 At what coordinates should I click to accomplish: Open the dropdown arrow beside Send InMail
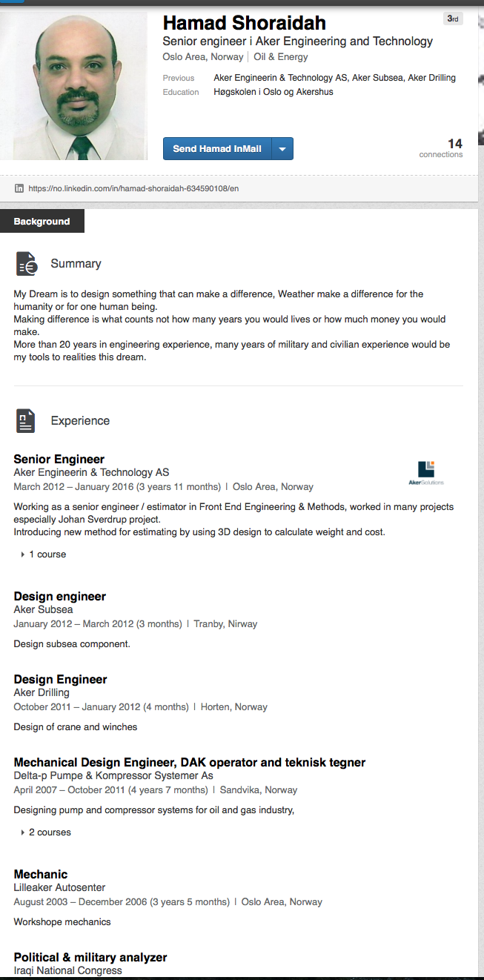point(282,149)
